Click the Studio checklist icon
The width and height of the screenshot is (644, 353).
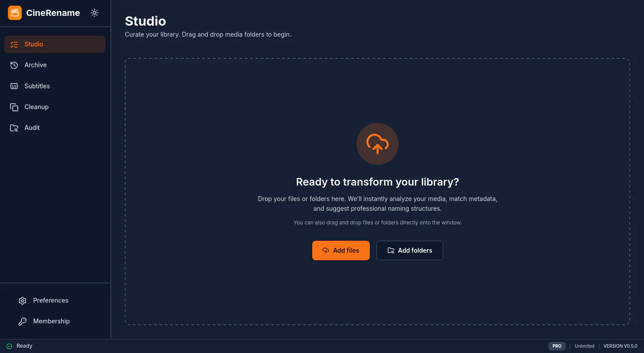click(x=14, y=44)
